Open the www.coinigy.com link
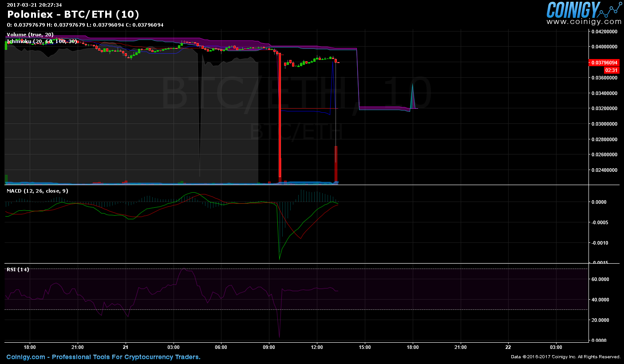624x364 pixels. point(584,21)
